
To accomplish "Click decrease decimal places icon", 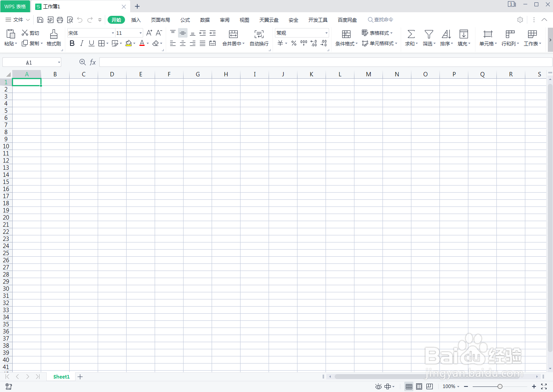I will coord(324,43).
